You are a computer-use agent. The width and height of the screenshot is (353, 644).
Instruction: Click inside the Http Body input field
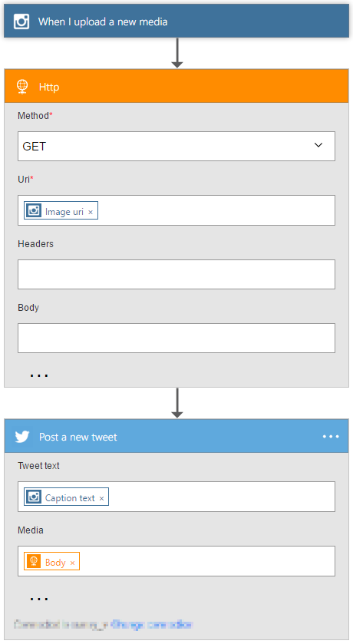176,338
